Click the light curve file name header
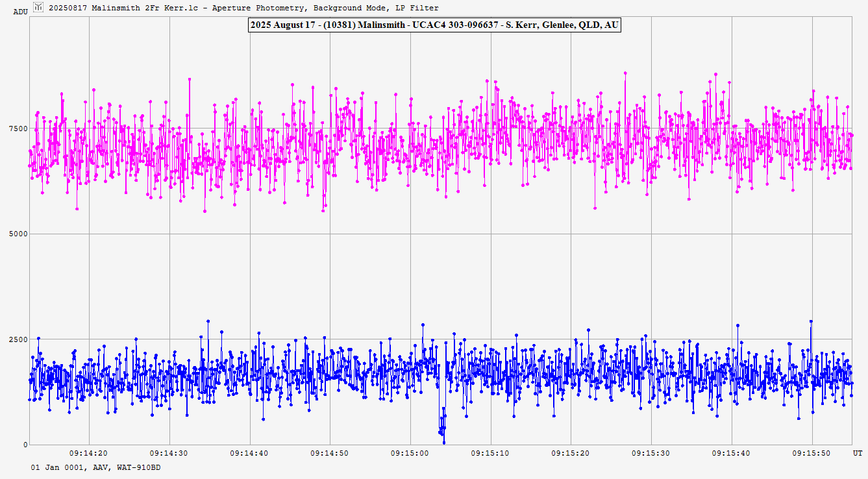The height and width of the screenshot is (479, 868). pos(243,8)
